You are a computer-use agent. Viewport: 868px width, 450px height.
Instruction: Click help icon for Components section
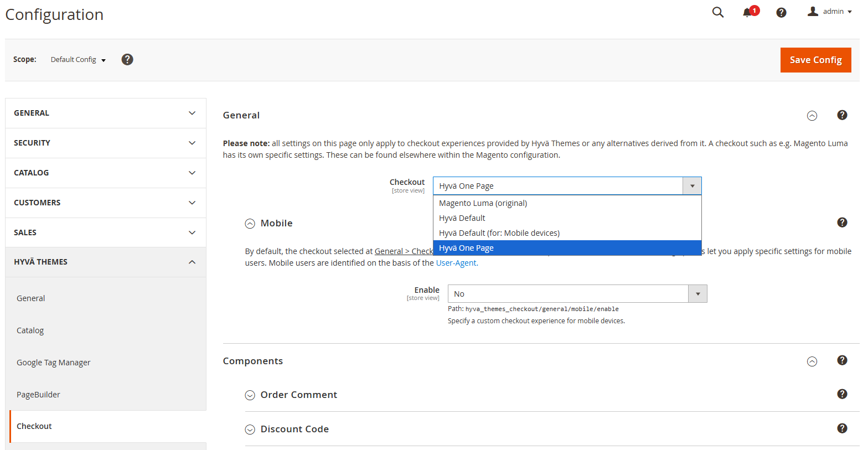[842, 360]
